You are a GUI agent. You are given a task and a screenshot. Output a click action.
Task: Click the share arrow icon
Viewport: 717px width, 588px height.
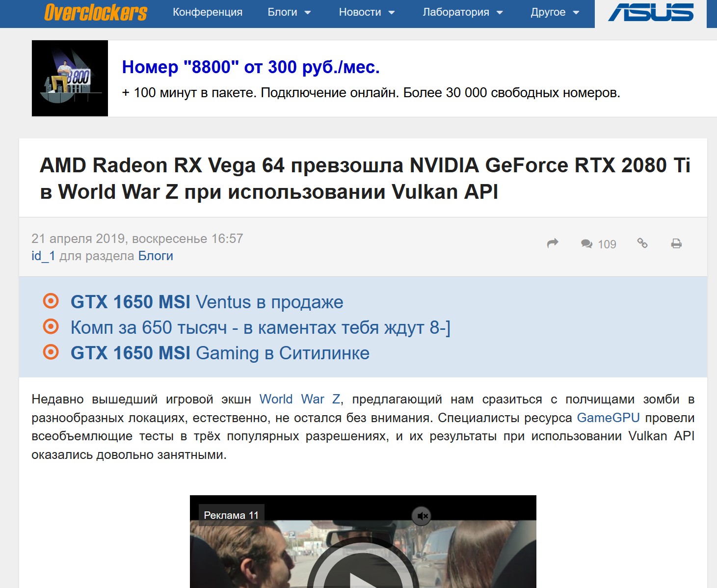(553, 243)
